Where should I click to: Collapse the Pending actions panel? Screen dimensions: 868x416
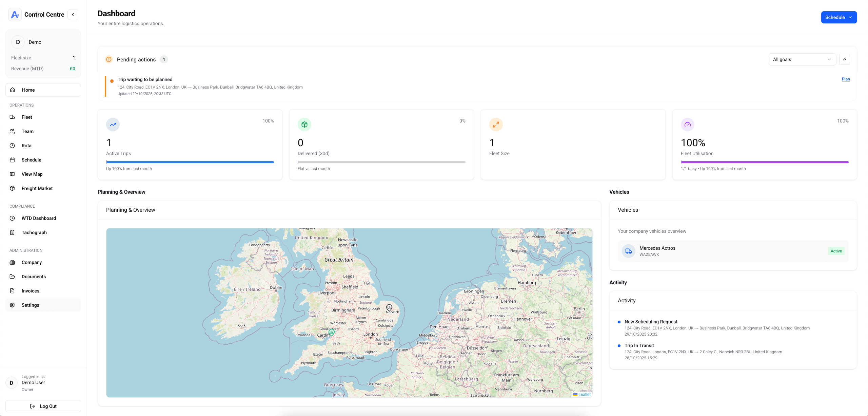click(x=845, y=59)
